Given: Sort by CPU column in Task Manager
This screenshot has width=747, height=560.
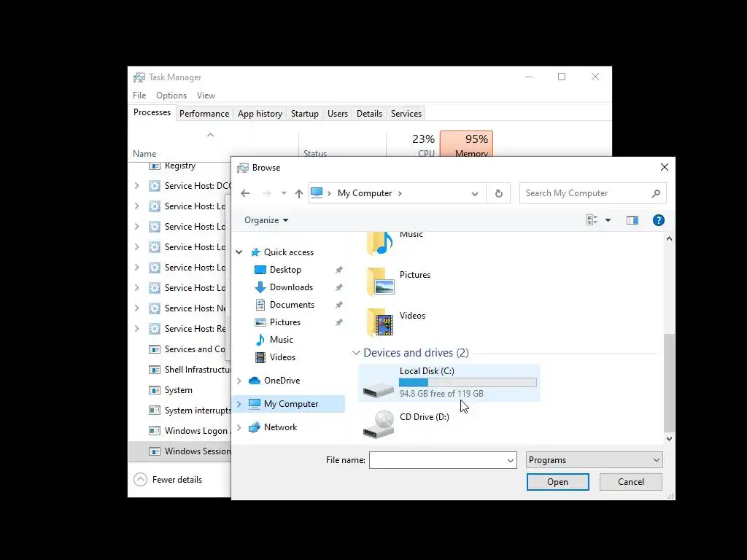Looking at the screenshot, I should pyautogui.click(x=413, y=144).
